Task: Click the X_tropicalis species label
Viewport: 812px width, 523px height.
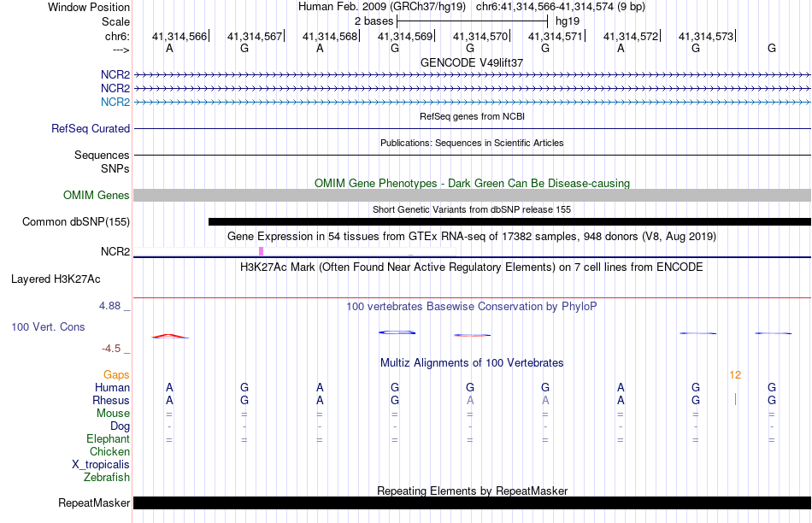Action: pyautogui.click(x=101, y=465)
